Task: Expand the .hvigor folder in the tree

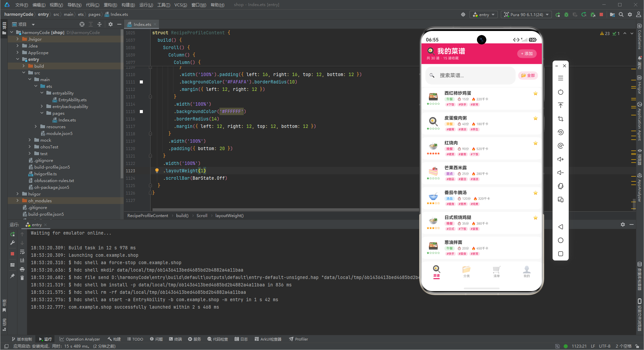Action: 17,39
